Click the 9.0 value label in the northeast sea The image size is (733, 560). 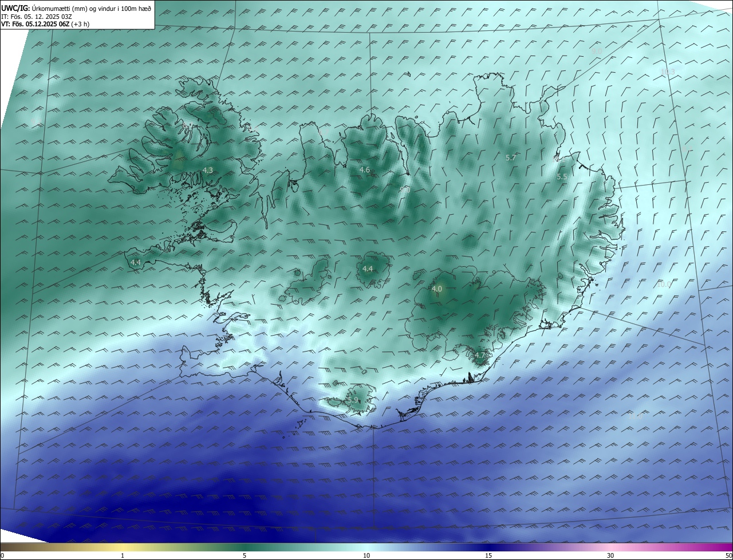(597, 51)
